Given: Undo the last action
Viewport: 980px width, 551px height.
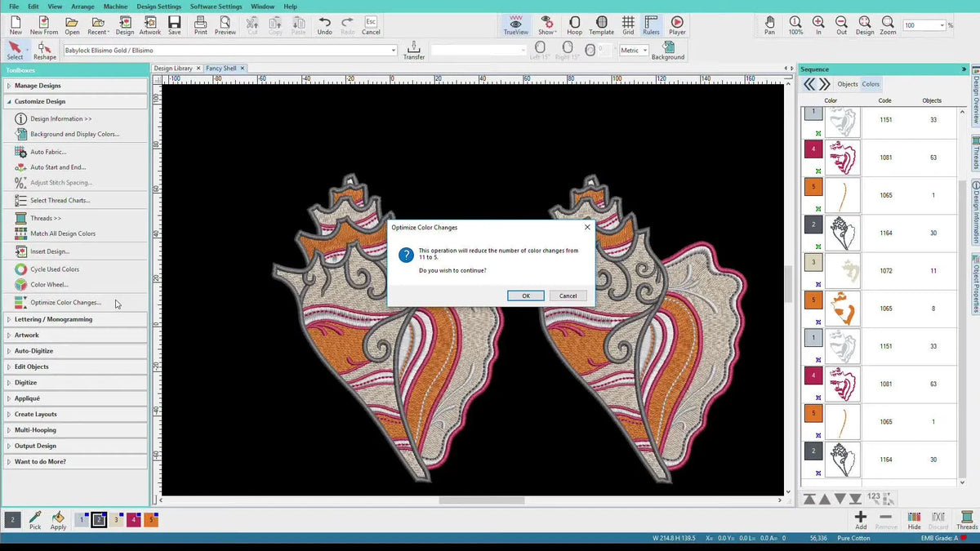Looking at the screenshot, I should point(325,25).
